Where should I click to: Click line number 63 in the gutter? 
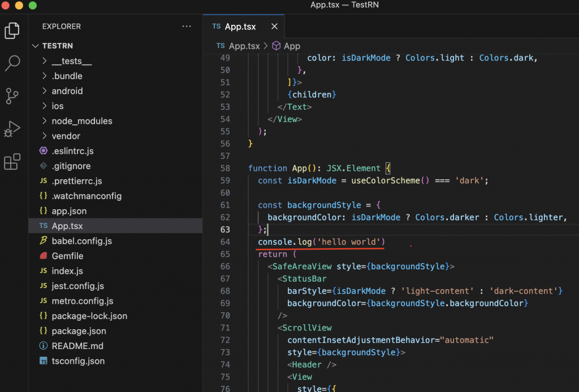tap(225, 230)
